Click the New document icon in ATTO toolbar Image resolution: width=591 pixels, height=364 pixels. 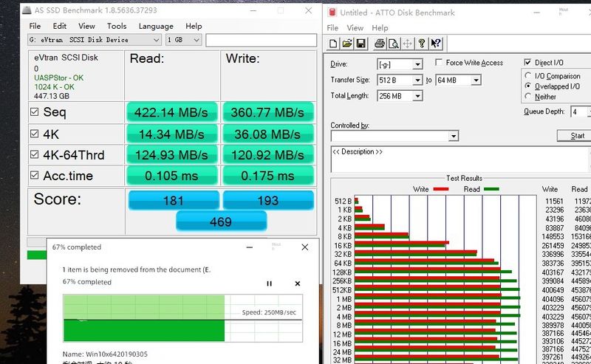pos(333,44)
